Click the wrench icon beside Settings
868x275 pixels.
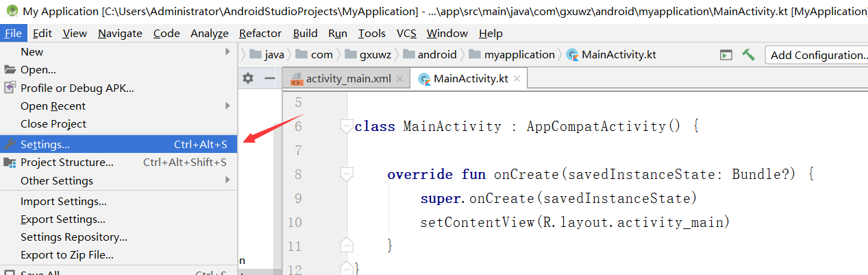click(x=10, y=144)
